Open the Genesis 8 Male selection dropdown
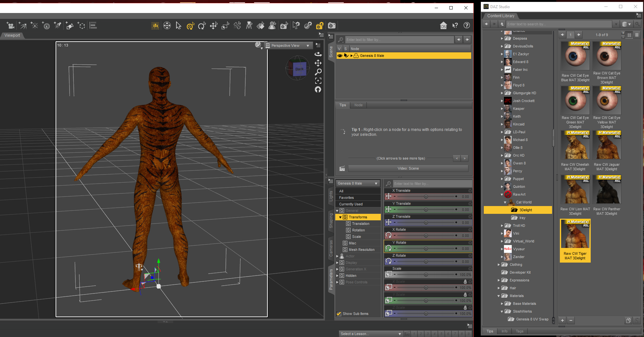The image size is (644, 337). (357, 184)
